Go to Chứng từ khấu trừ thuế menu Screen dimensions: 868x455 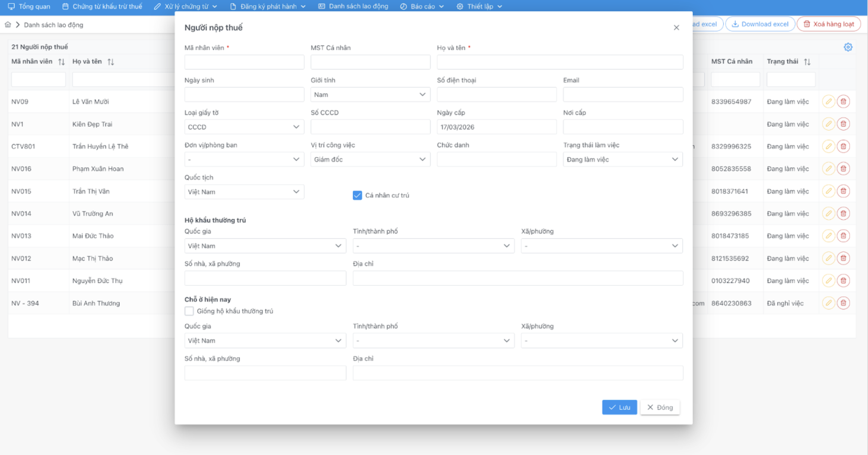click(x=102, y=6)
